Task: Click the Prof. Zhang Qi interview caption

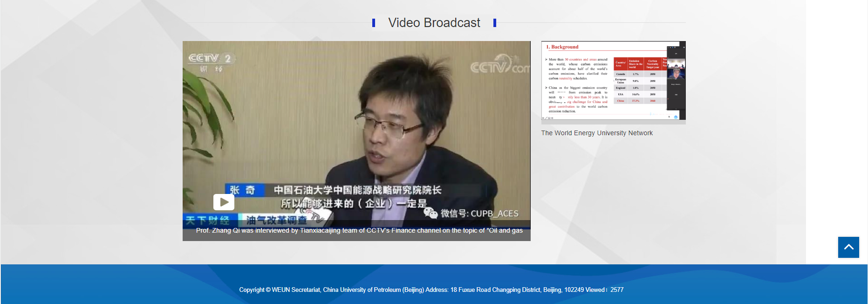Action: 359,230
